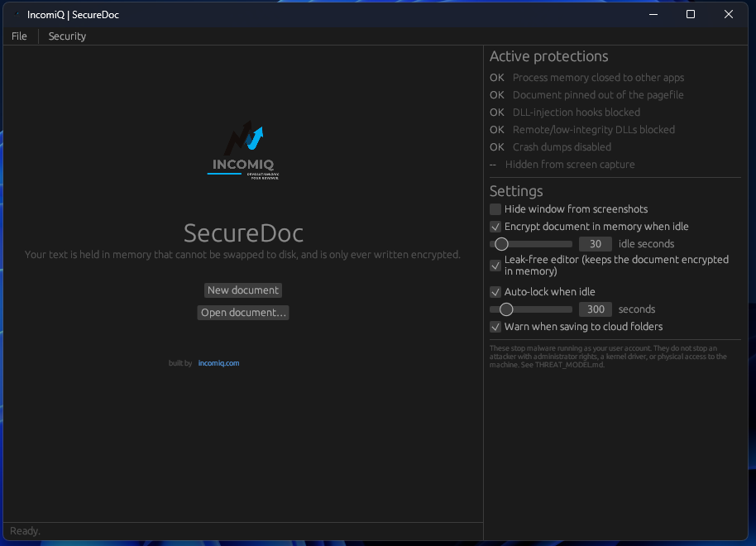Screen dimensions: 756x546
Task: Click the app icon in title bar
Action: coord(17,14)
